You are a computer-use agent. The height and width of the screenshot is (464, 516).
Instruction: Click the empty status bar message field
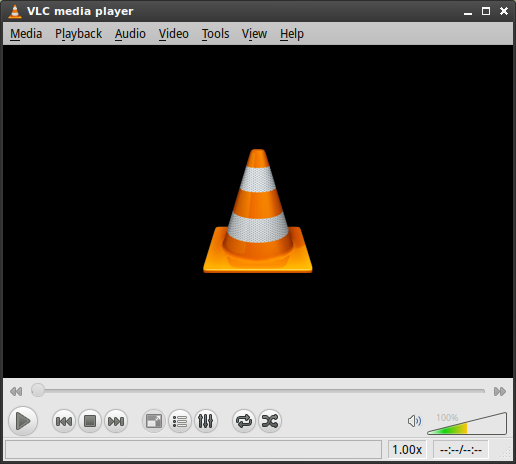tap(193, 450)
